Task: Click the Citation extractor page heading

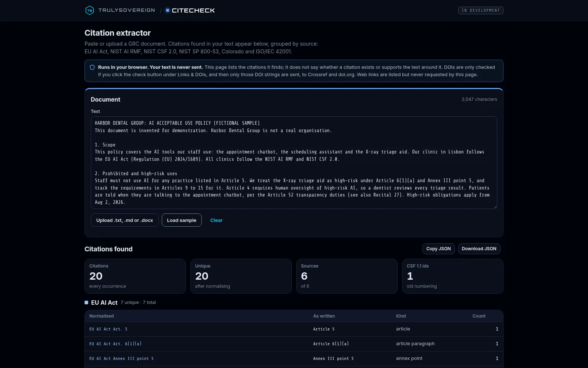Action: pos(118,33)
